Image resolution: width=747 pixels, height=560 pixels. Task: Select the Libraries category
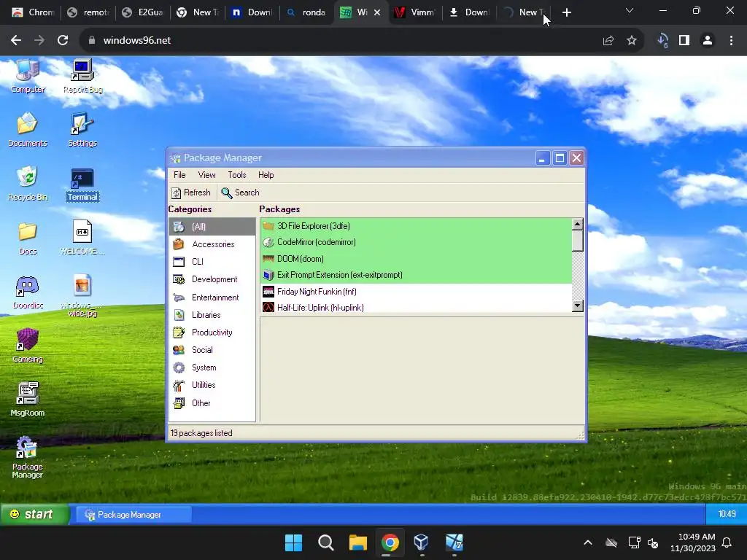(x=212, y=315)
